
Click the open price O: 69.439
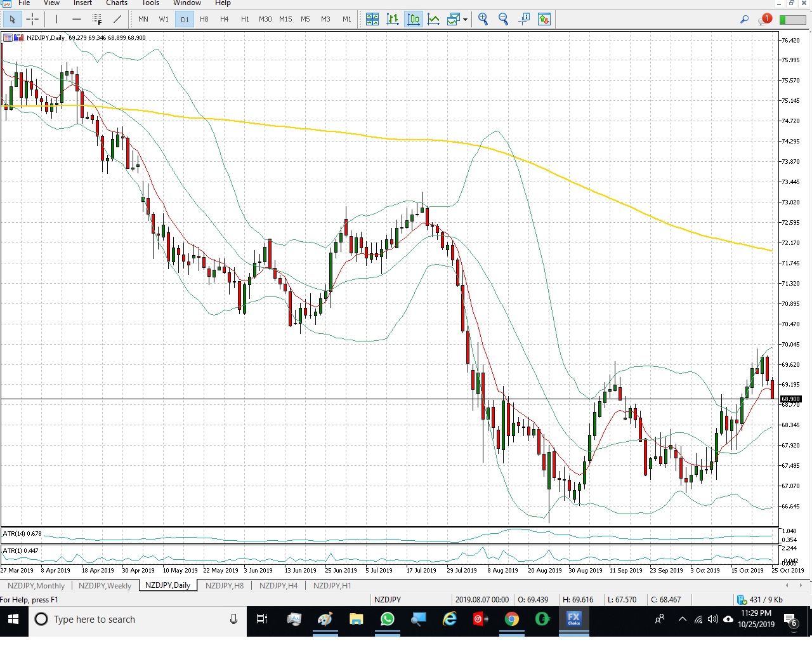point(533,599)
